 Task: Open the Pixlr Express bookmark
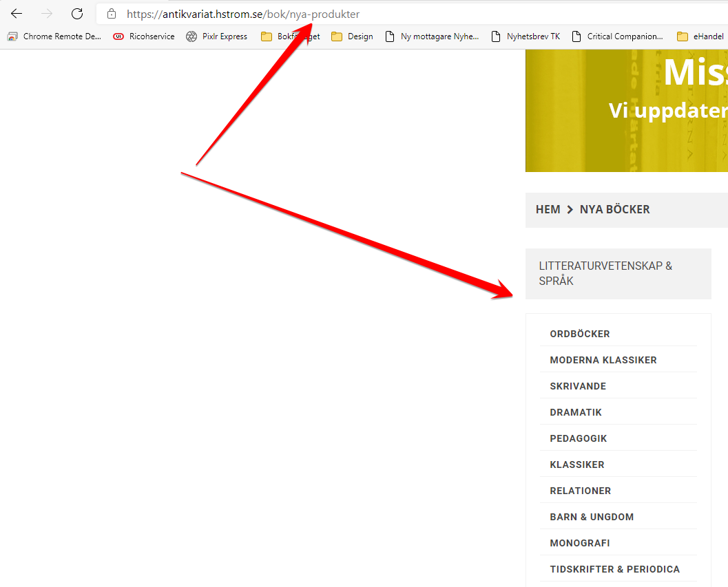click(x=217, y=36)
